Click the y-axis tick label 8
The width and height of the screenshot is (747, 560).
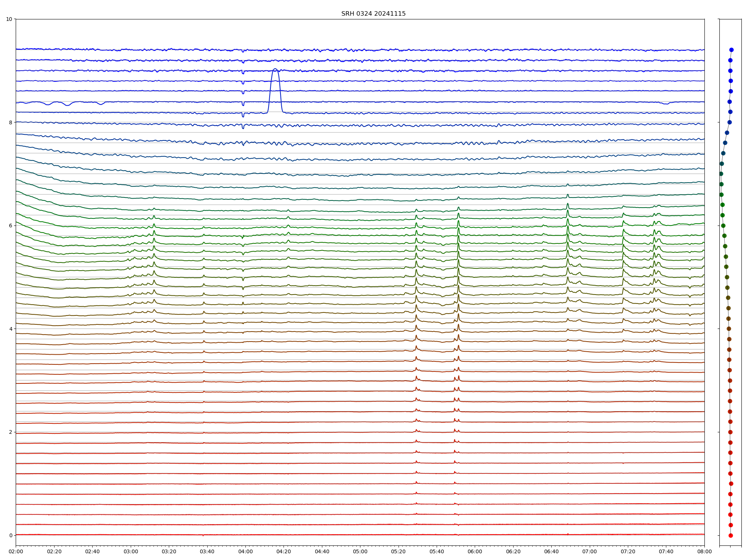click(10, 122)
